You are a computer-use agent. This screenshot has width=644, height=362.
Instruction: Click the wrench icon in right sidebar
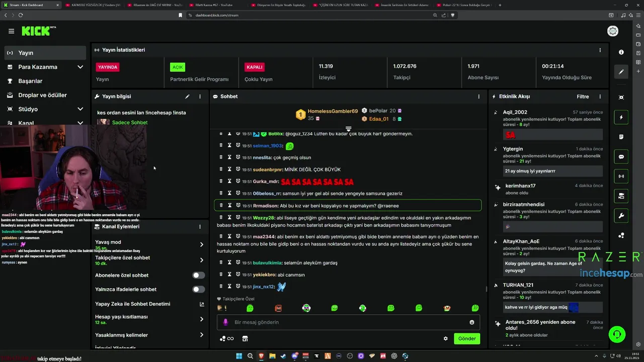click(x=621, y=216)
